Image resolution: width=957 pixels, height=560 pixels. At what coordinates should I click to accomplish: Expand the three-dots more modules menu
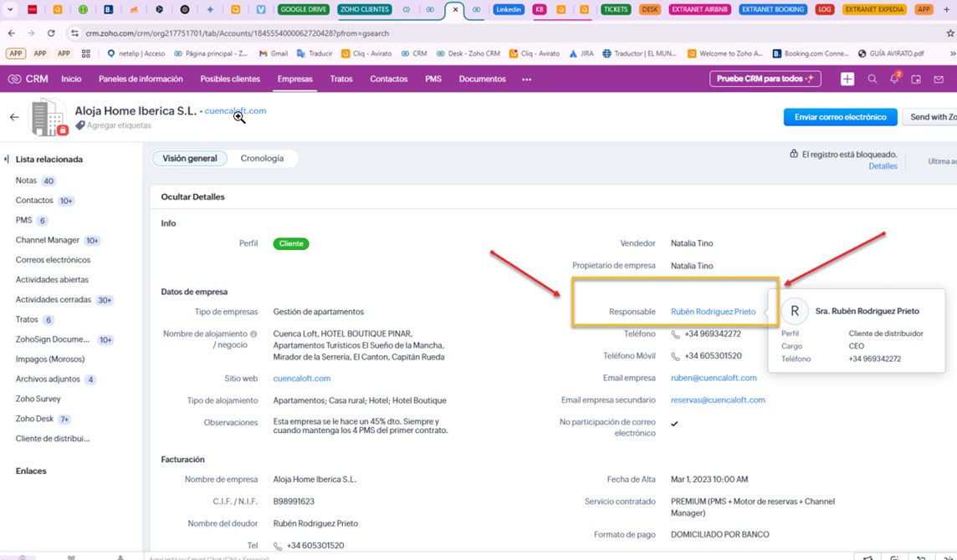[x=527, y=79]
